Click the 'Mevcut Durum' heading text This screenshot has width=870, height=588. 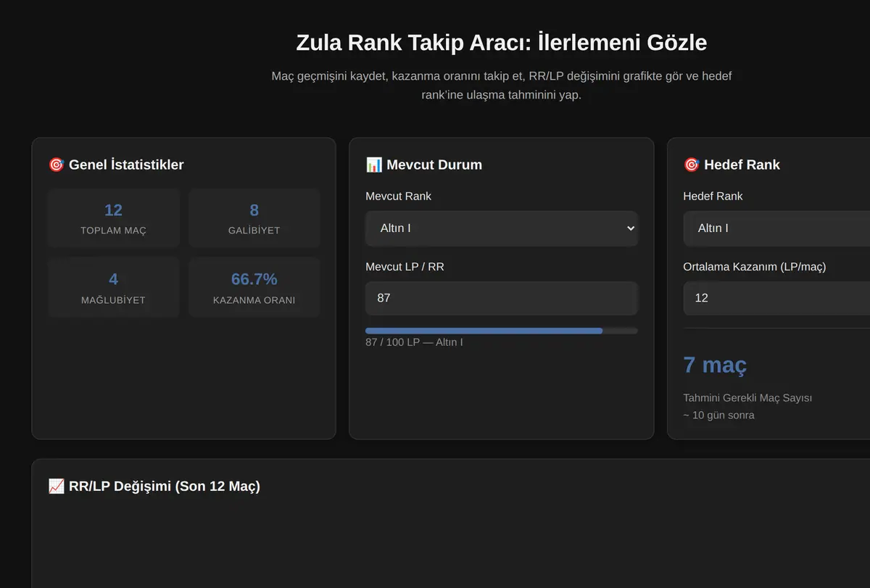point(434,165)
